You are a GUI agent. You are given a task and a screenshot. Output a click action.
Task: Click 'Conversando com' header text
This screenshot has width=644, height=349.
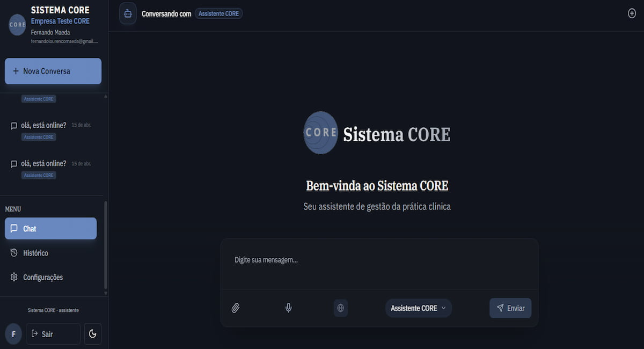tap(166, 13)
